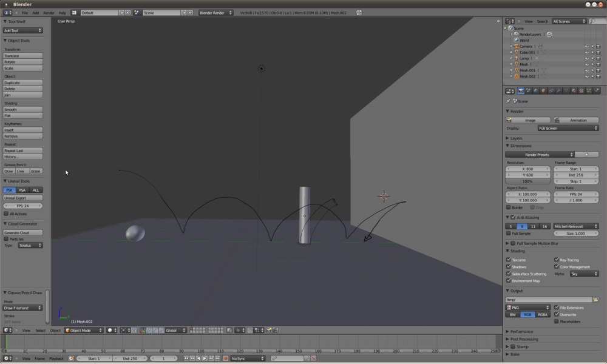The image size is (607, 364).
Task: Open the Full Screen display dropdown
Action: pos(568,128)
